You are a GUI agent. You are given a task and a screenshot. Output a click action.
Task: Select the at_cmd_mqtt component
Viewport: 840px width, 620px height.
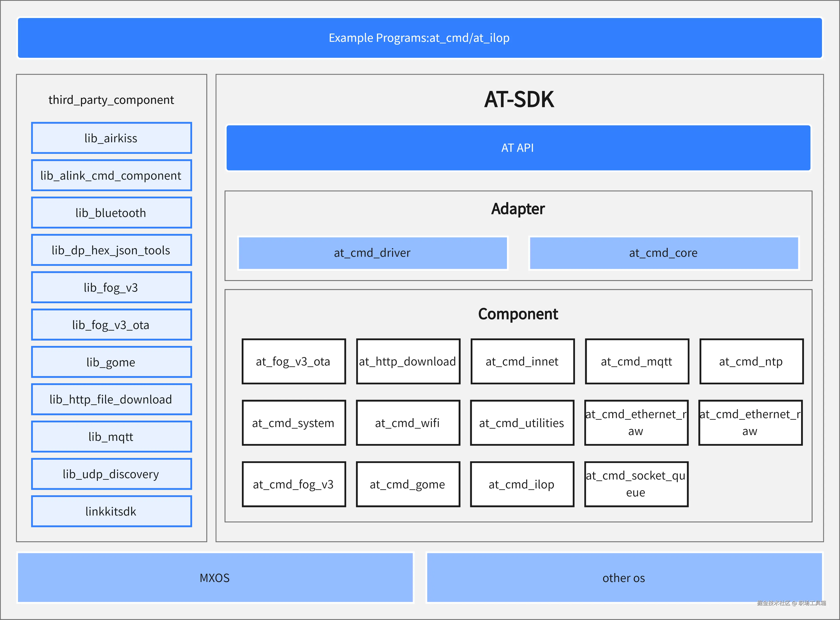click(x=637, y=361)
